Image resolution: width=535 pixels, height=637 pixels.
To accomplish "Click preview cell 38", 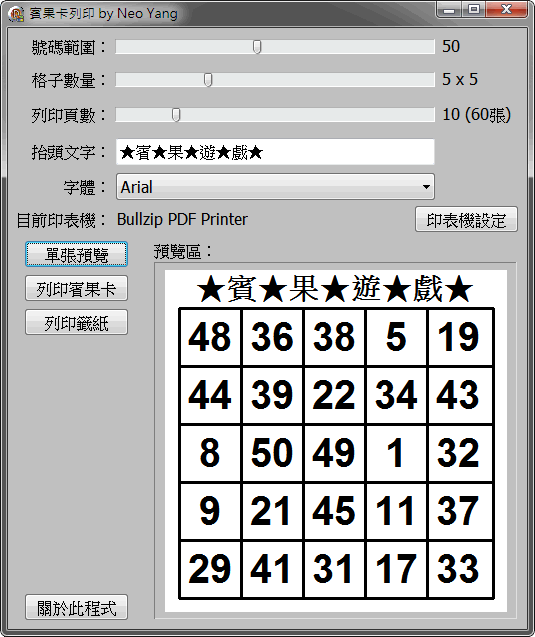I will pyautogui.click(x=334, y=337).
